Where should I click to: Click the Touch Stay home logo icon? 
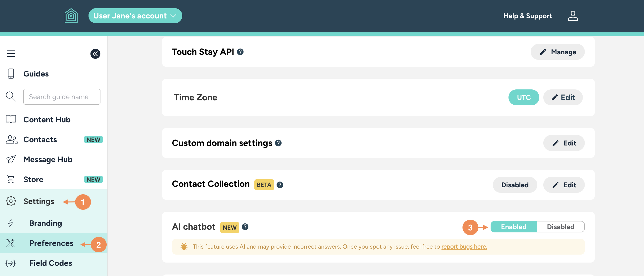point(71,16)
